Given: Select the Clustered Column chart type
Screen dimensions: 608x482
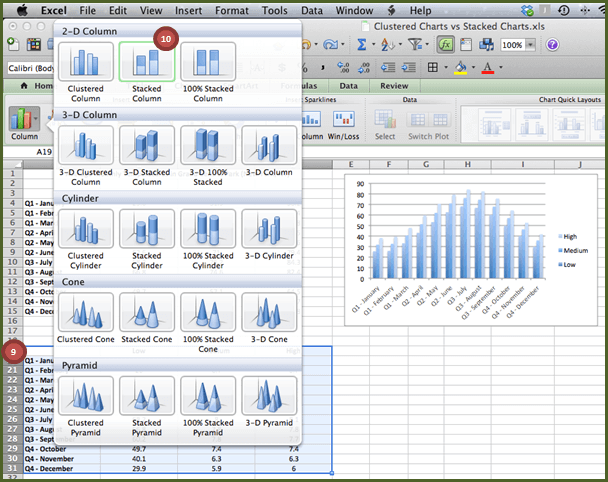Looking at the screenshot, I should pyautogui.click(x=86, y=62).
